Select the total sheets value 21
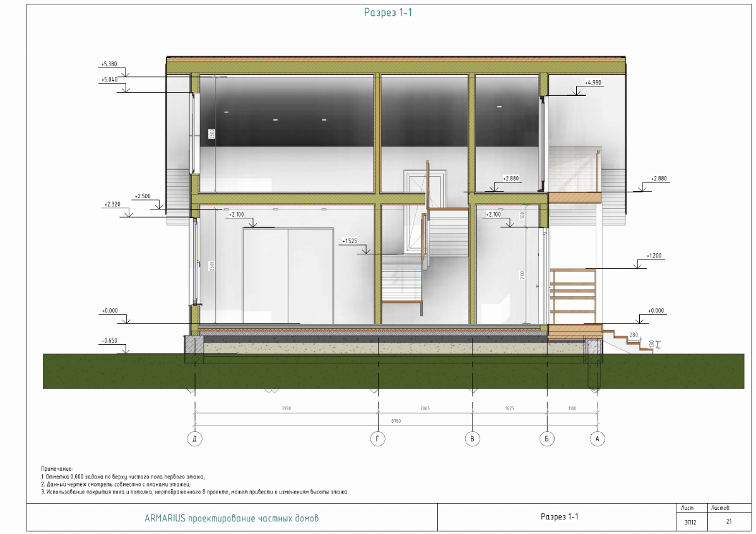The height and width of the screenshot is (534, 756). click(x=729, y=522)
